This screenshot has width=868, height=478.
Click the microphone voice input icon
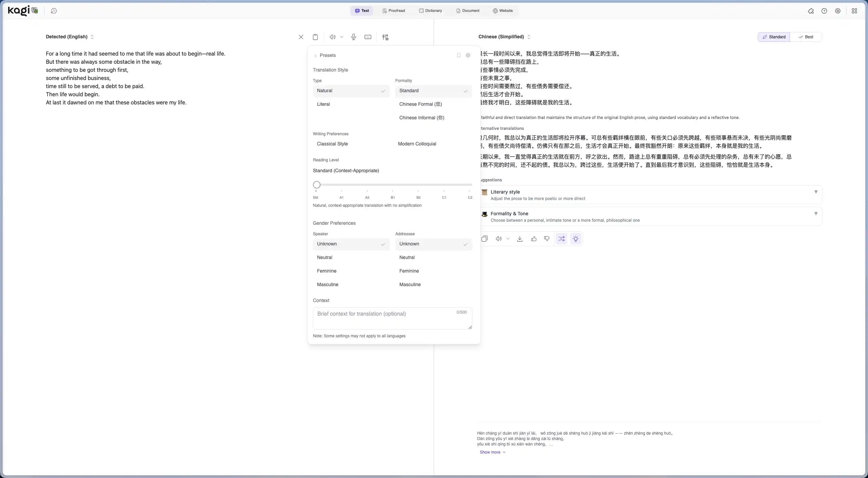[353, 37]
